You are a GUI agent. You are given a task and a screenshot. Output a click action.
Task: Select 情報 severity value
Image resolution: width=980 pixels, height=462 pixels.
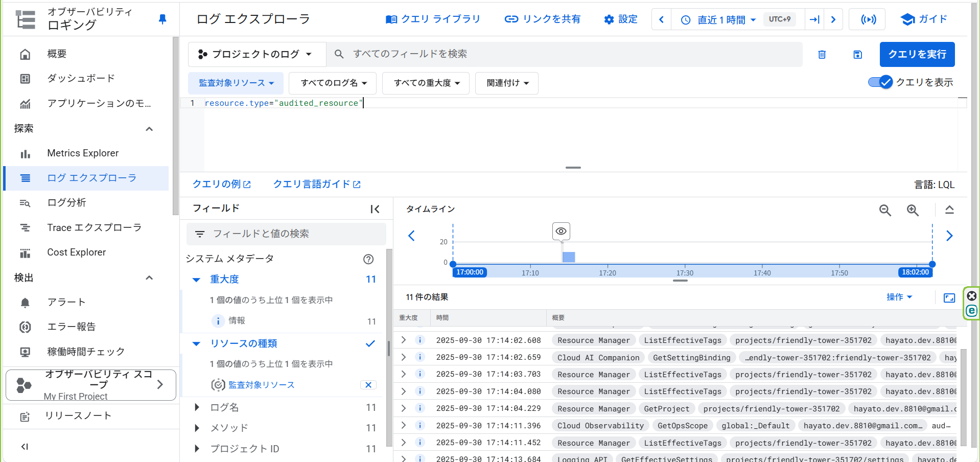[x=237, y=320]
